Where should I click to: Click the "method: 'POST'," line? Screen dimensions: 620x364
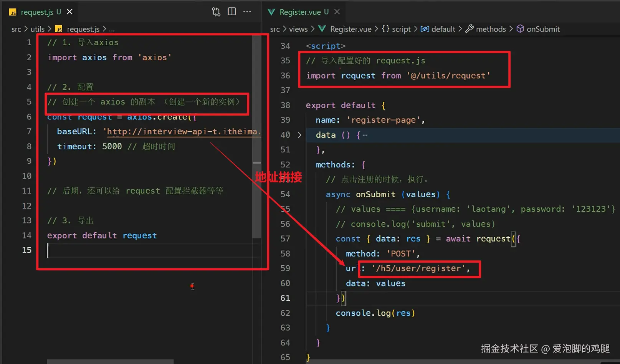click(x=383, y=254)
